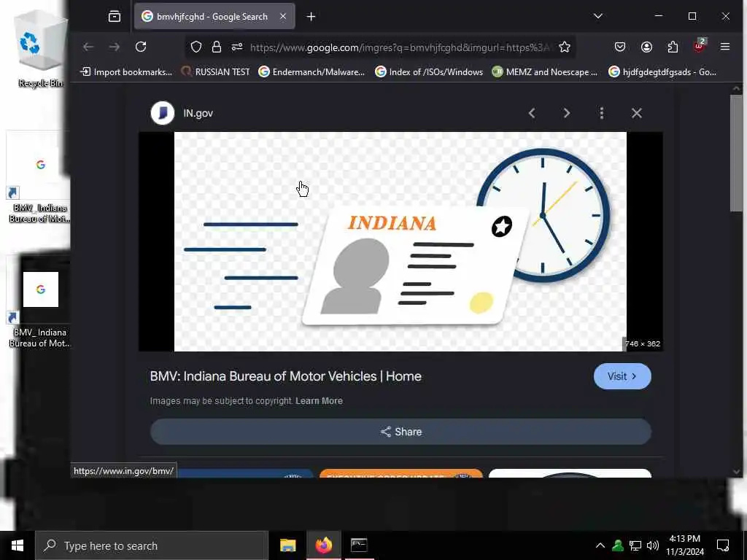Open hjdfgdegtdfgsads bookmark
747x560 pixels.
[662, 72]
